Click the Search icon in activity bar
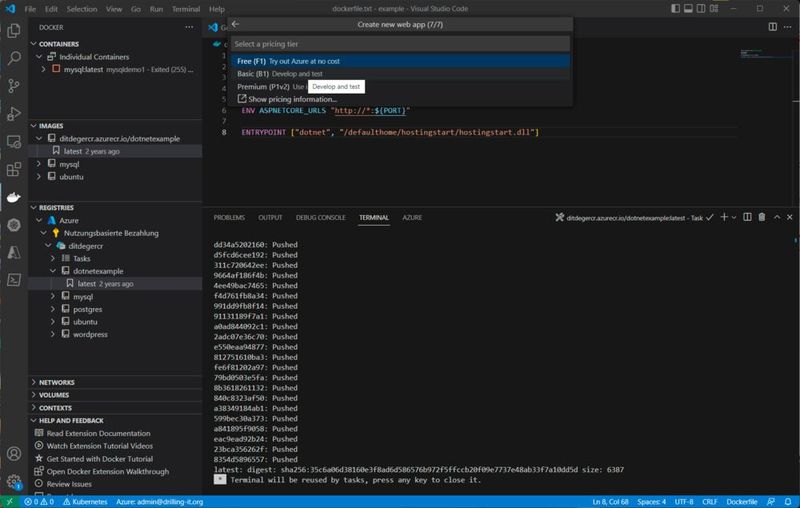 point(13,59)
